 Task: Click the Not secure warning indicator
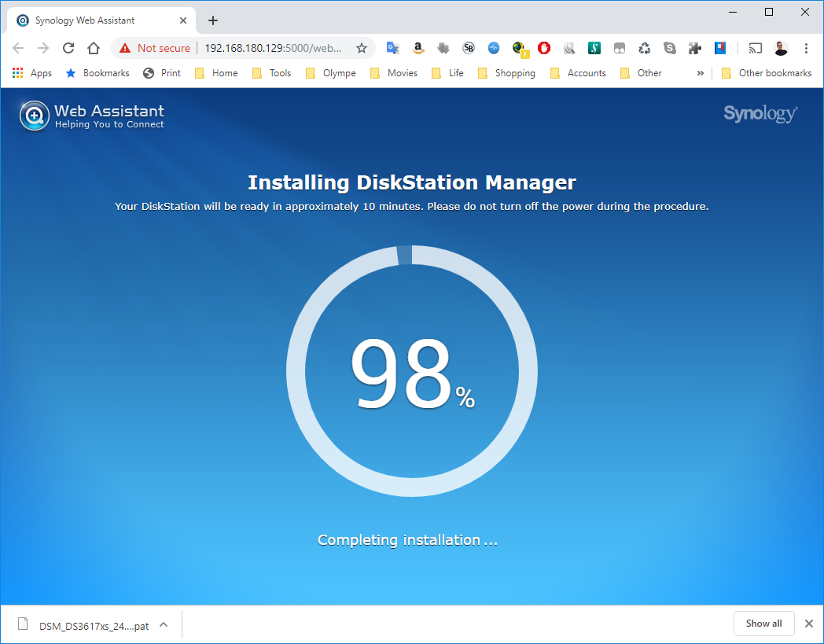pyautogui.click(x=155, y=49)
